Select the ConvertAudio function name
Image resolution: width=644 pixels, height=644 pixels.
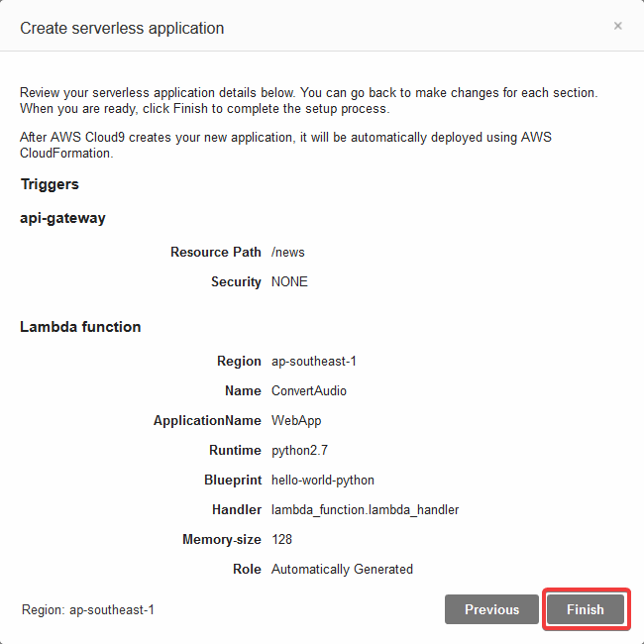click(309, 390)
